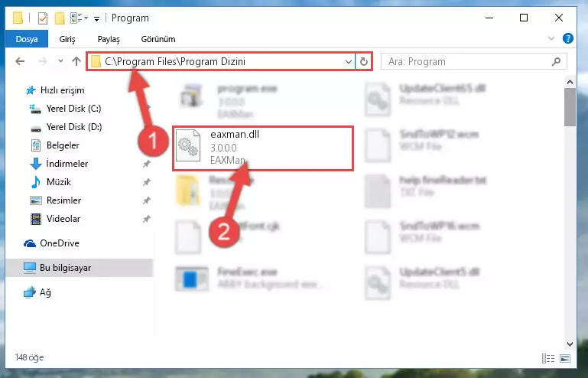
Task: Click the scrollbar down arrow in file list
Action: click(570, 344)
